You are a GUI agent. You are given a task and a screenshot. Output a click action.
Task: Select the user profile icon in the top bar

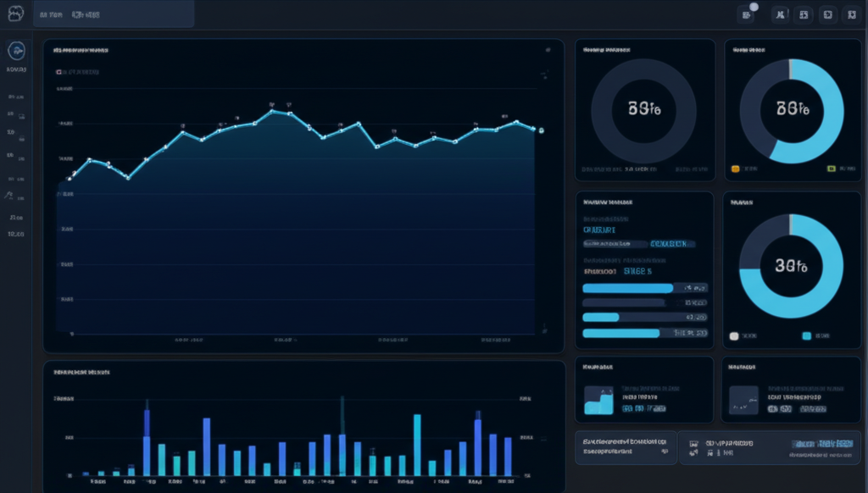[x=780, y=14]
